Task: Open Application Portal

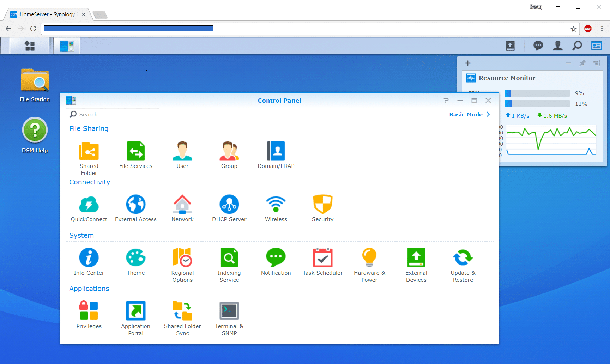Action: click(x=136, y=318)
